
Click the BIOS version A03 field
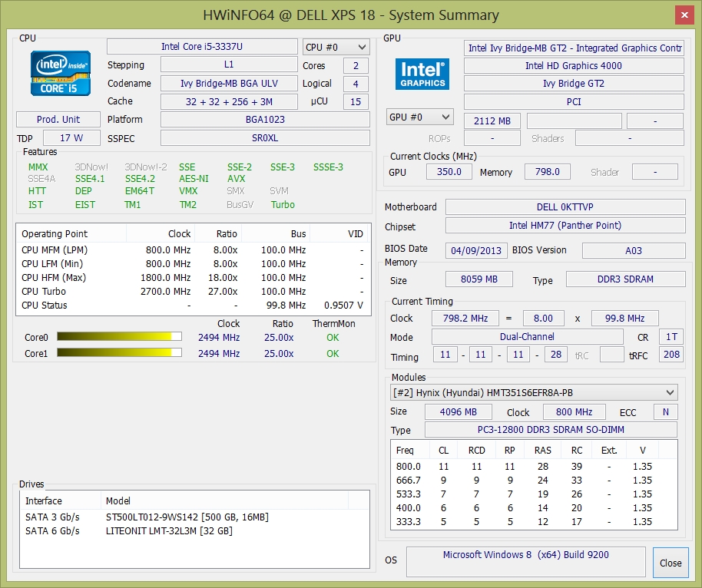coord(634,250)
